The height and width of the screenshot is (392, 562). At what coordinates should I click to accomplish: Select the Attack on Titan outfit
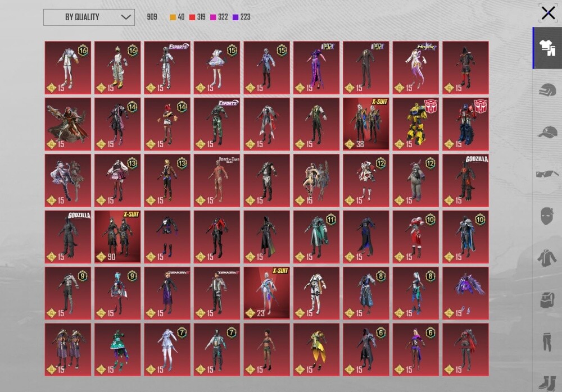217,181
